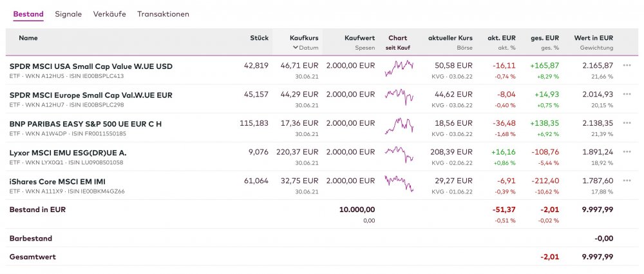Open the Transaktionen tab
Viewport: 644px width, 274px height.
[163, 14]
